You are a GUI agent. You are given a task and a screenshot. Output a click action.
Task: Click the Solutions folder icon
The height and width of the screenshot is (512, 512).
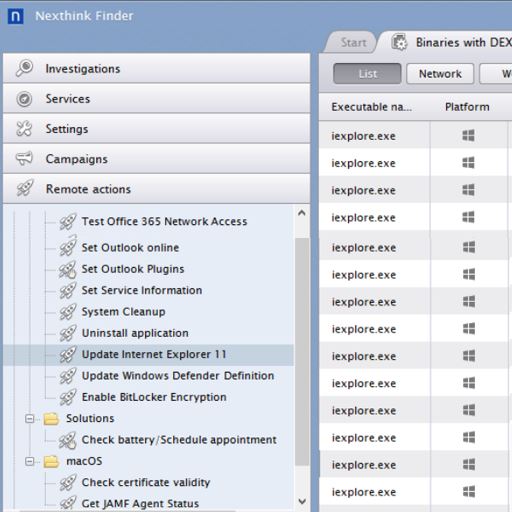coord(51,419)
